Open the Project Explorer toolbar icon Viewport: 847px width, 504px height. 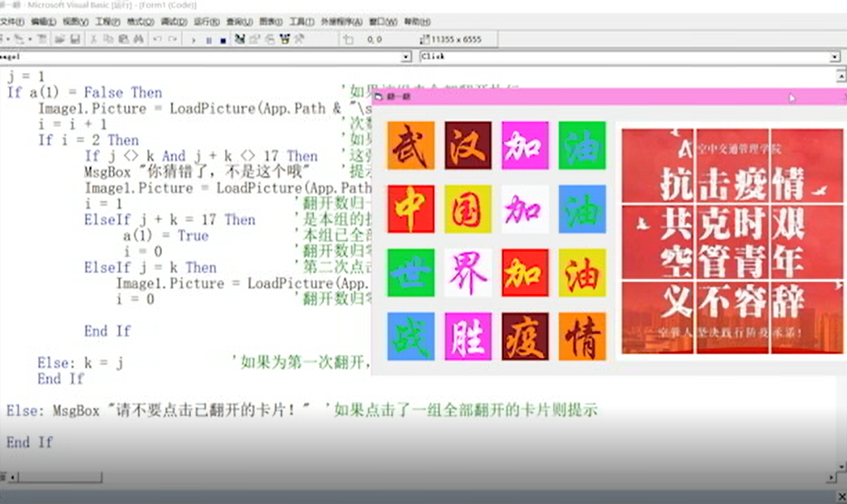click(240, 39)
